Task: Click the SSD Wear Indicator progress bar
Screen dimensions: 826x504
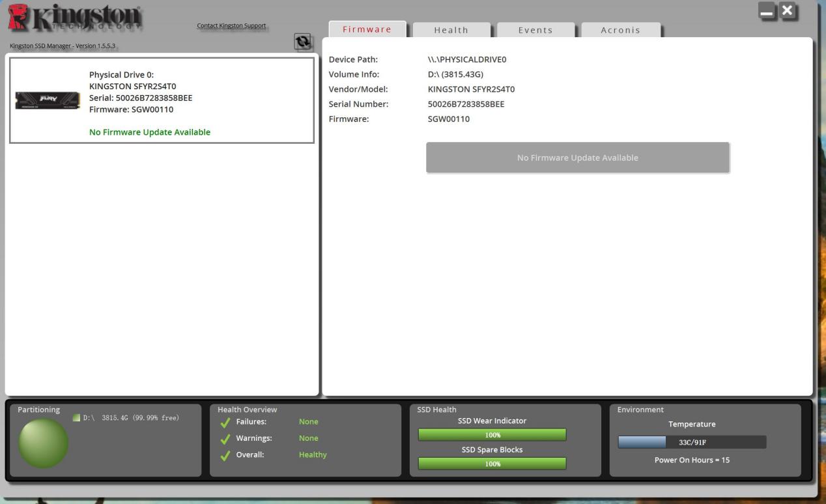Action: click(x=492, y=435)
